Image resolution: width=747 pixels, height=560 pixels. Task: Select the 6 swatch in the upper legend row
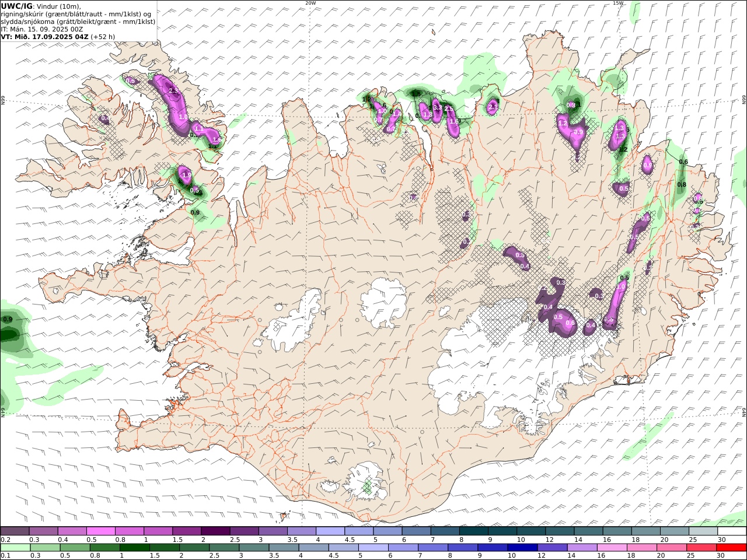coord(416,531)
